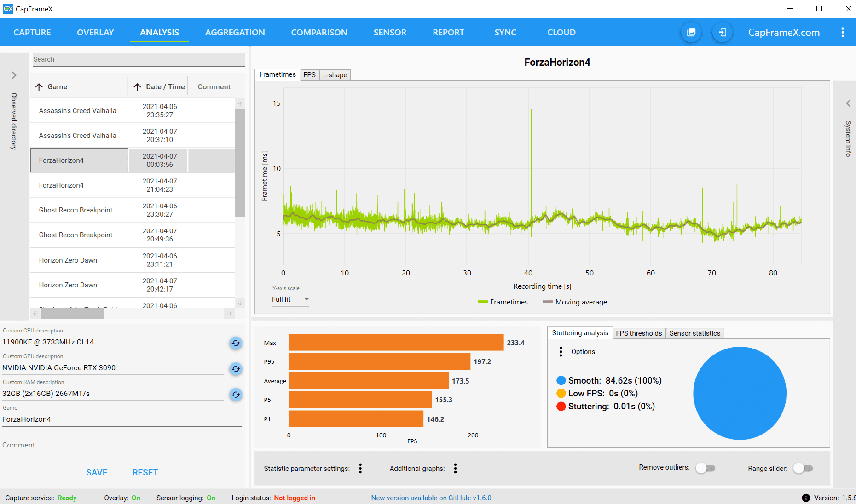Open the new version GitHub link
Screen dimensions: 856x504
click(431, 498)
